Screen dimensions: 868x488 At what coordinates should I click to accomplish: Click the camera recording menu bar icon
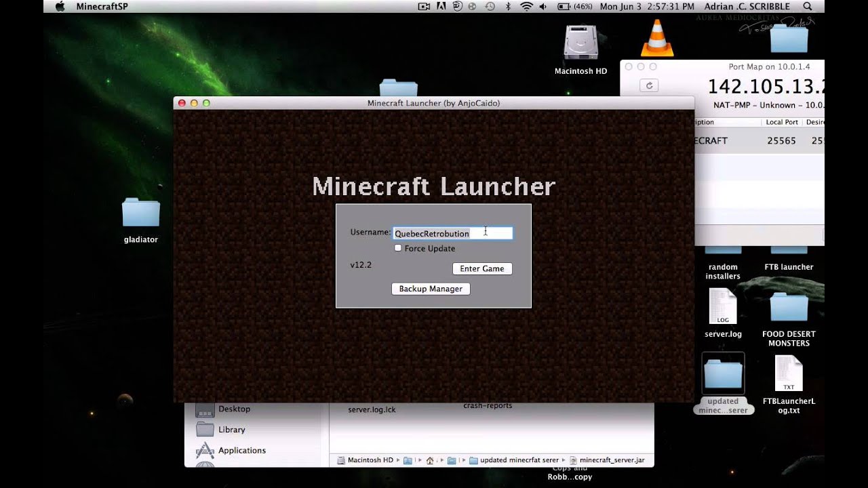pos(424,7)
